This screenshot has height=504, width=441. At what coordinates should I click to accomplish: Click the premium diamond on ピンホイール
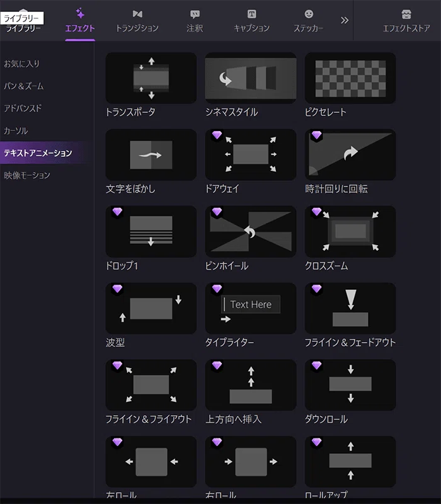[x=217, y=212]
